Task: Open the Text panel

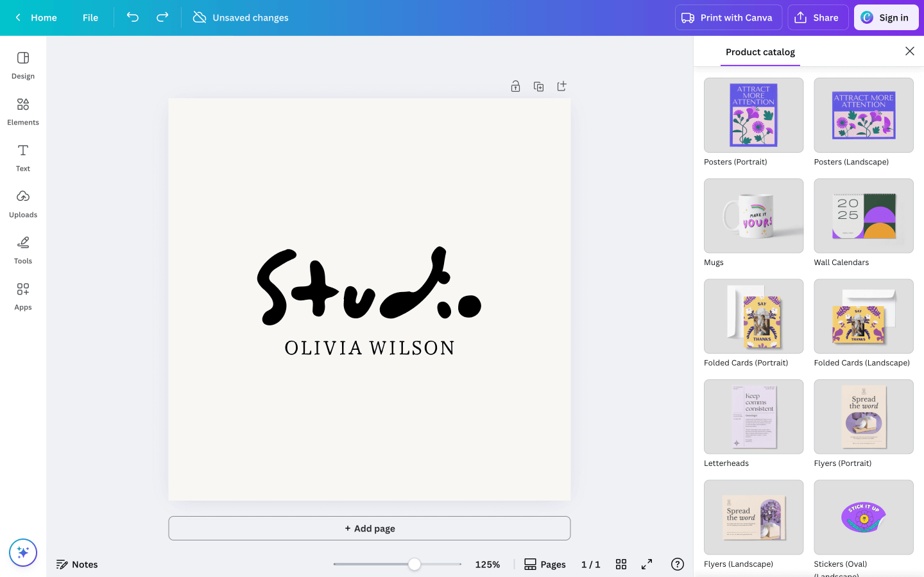Action: 22,157
